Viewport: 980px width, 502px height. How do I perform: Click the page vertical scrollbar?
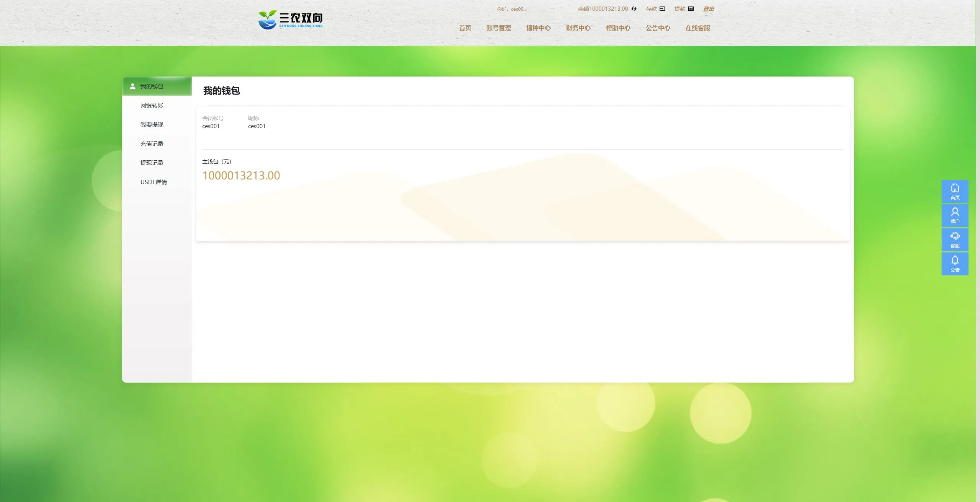tap(978, 251)
